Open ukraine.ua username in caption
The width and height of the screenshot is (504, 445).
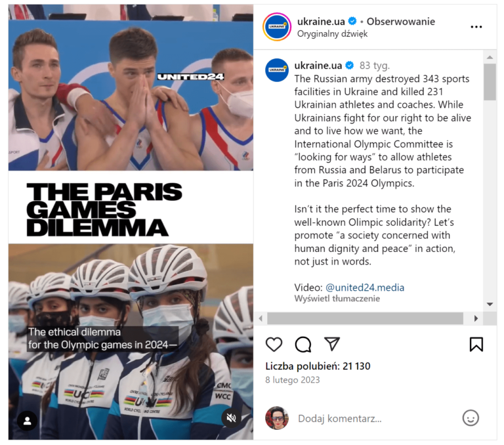pos(318,66)
